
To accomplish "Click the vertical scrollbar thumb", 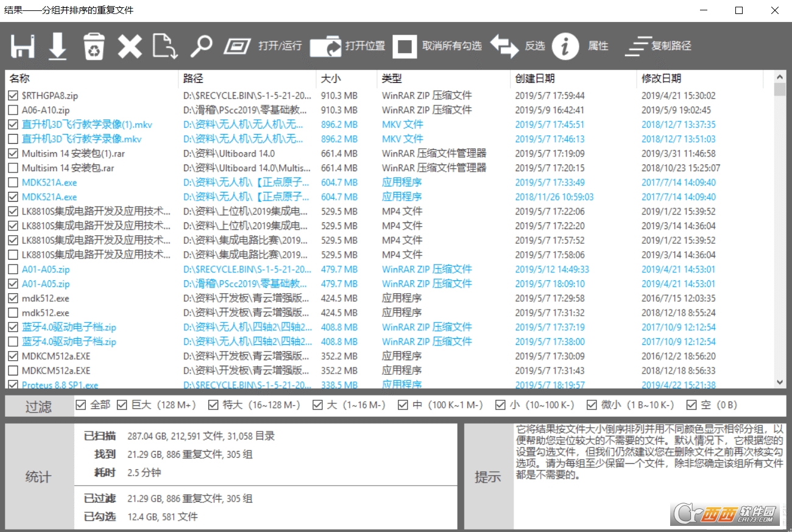I will [780, 90].
